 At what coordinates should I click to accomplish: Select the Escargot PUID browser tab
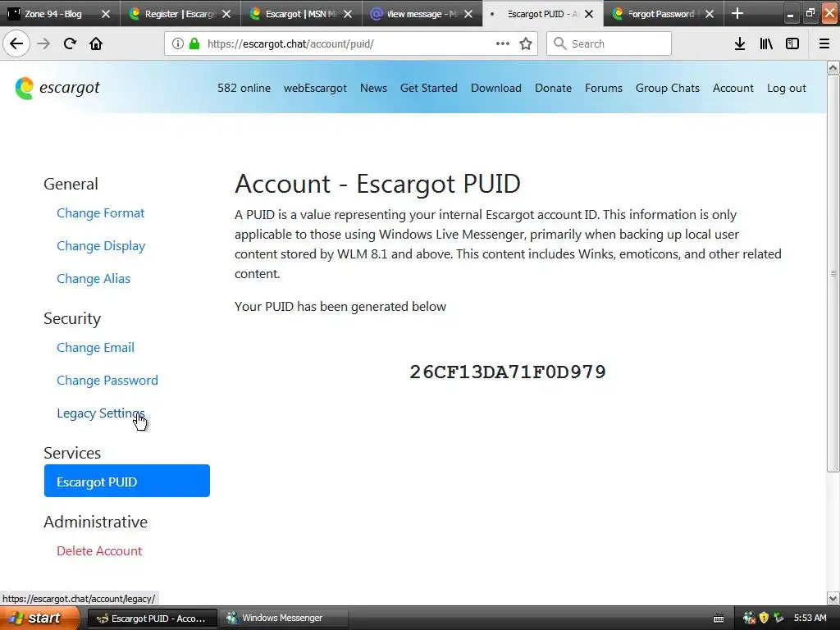pyautogui.click(x=541, y=14)
